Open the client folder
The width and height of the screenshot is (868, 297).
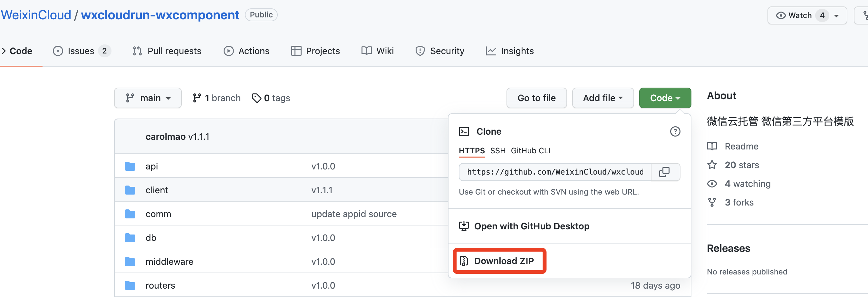(x=157, y=190)
